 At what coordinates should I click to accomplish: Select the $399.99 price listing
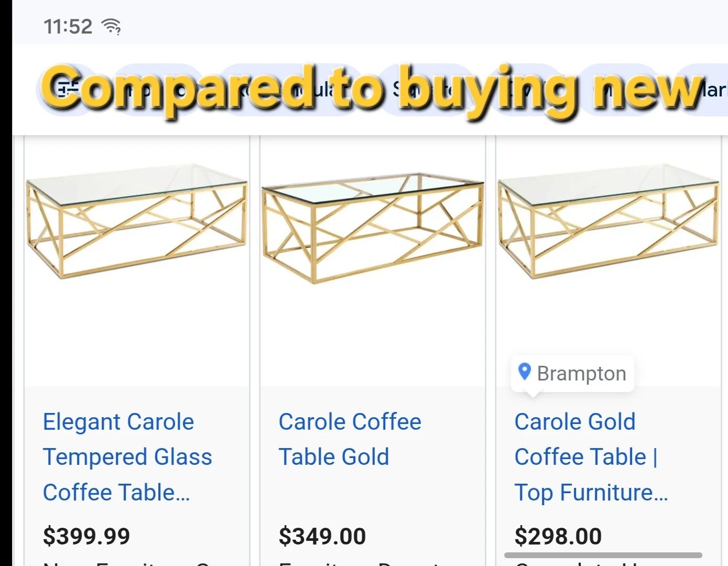pos(86,536)
